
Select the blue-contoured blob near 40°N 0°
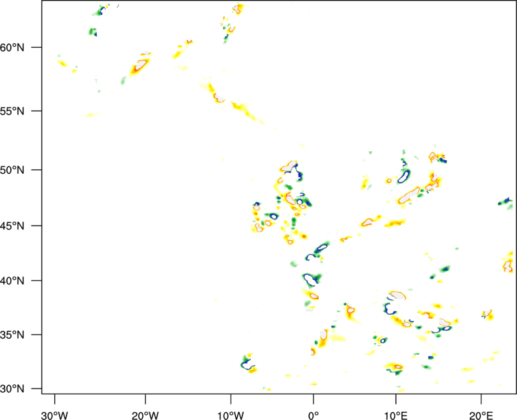tap(311, 280)
